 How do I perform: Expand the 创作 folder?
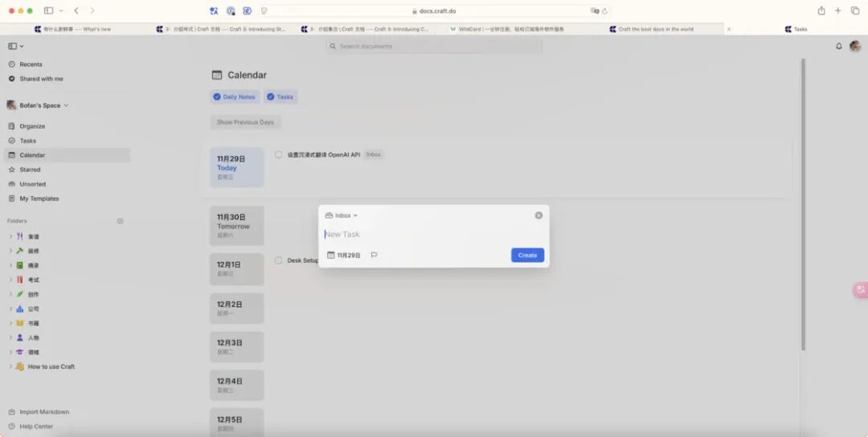click(x=10, y=294)
